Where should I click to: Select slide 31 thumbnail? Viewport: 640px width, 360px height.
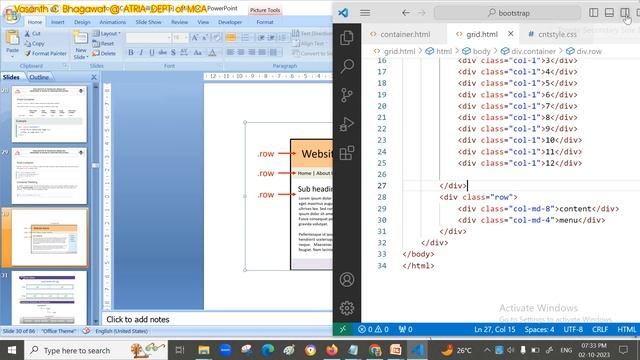(x=49, y=298)
